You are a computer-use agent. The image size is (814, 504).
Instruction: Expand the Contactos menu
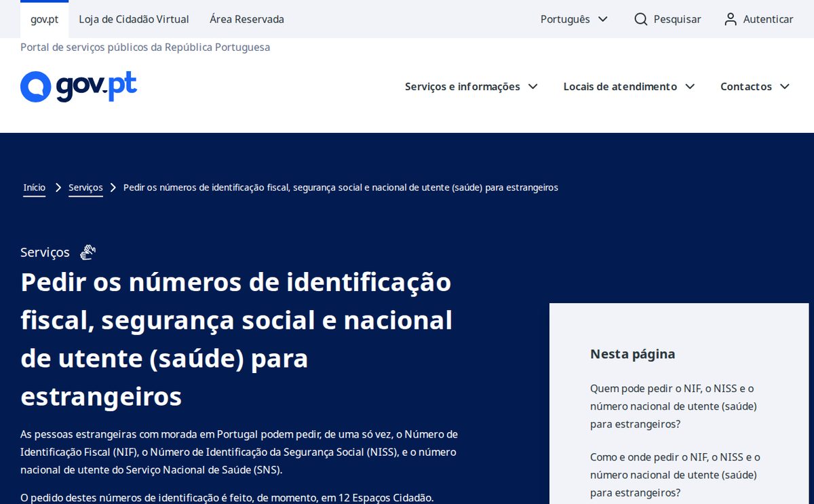(x=756, y=86)
